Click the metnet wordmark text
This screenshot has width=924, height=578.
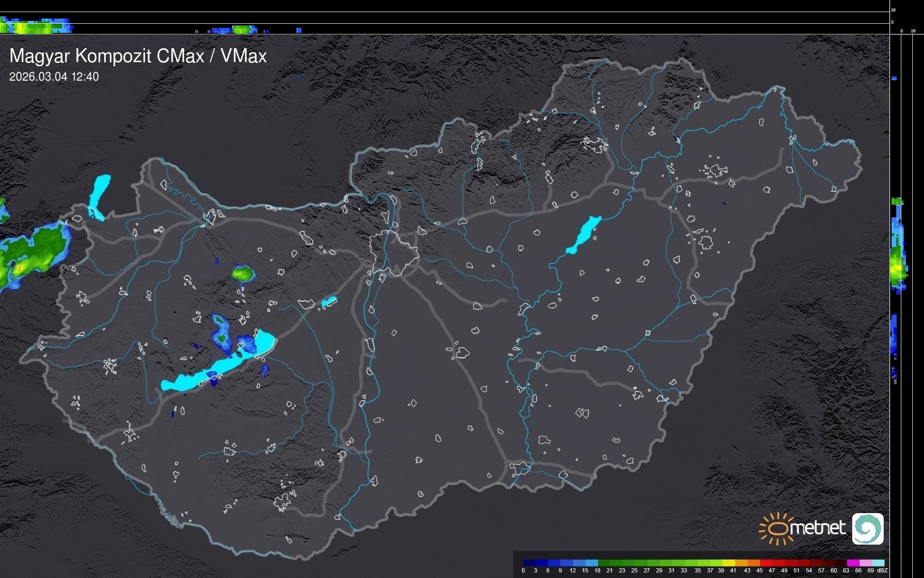click(817, 528)
